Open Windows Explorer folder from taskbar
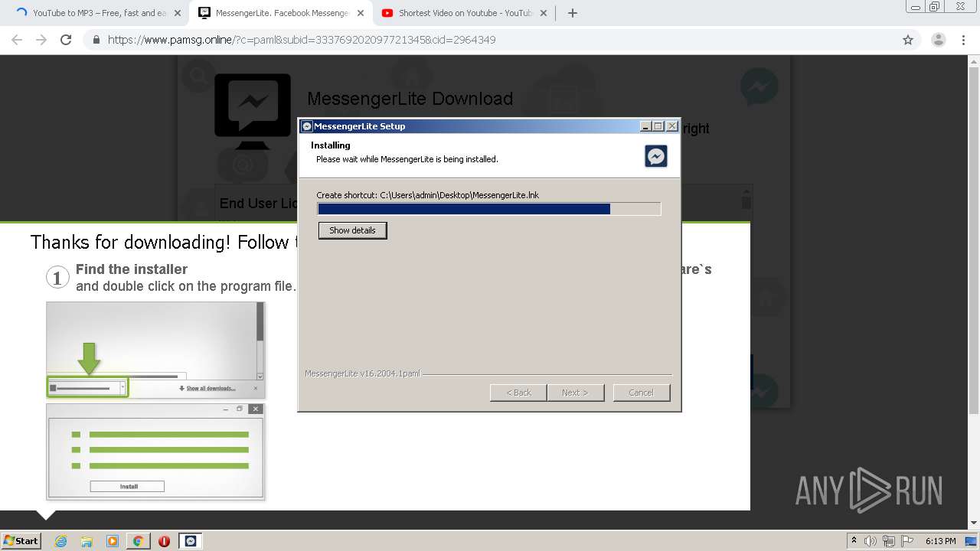980x551 pixels. (87, 541)
